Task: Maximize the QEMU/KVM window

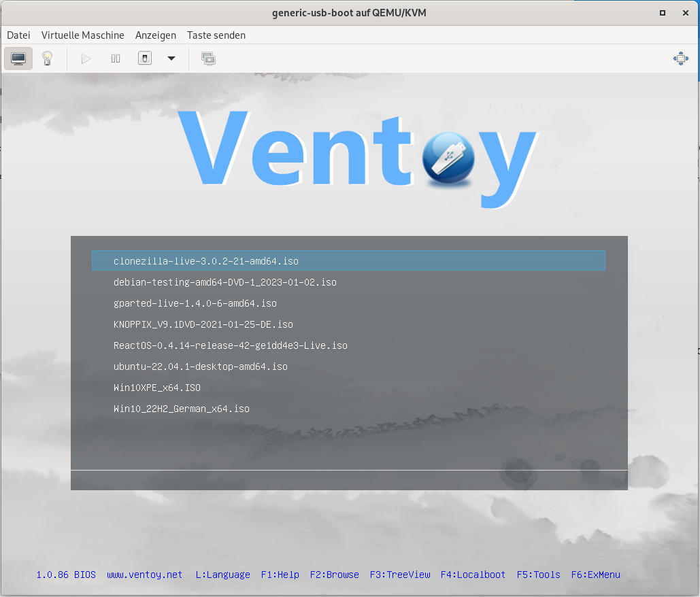Action: [x=662, y=13]
